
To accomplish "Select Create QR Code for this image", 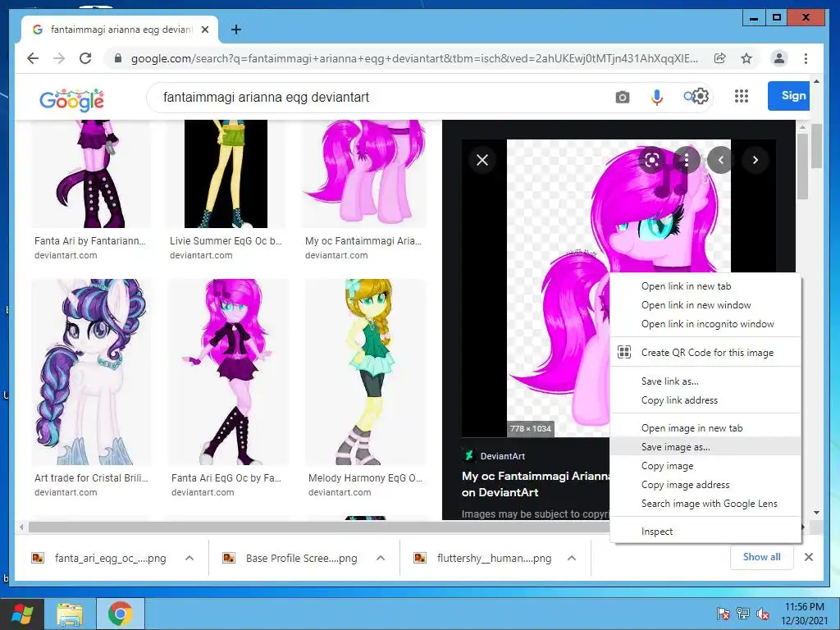I will [705, 353].
